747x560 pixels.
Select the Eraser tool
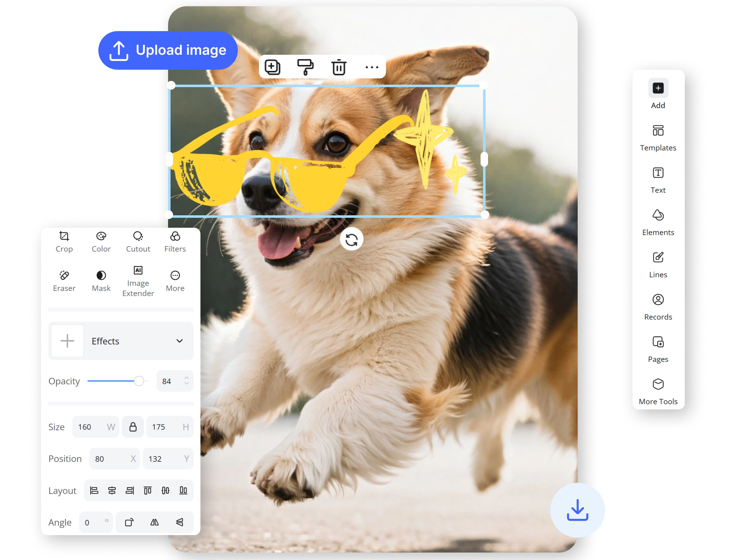[x=64, y=281]
